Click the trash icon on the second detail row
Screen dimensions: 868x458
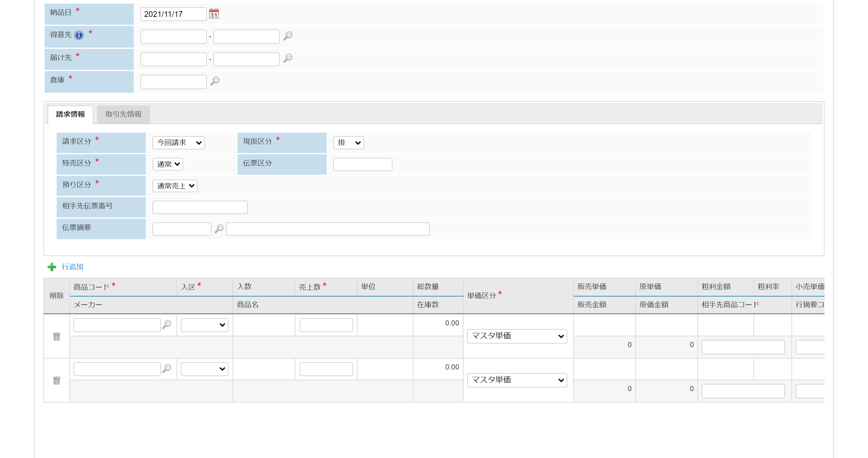[56, 380]
